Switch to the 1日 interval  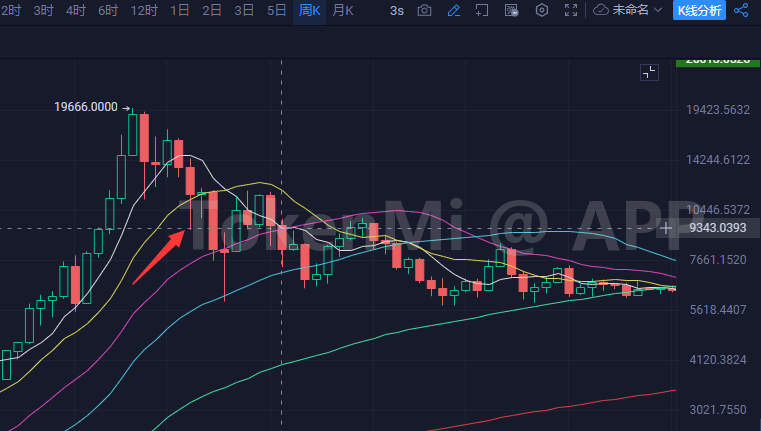click(x=180, y=10)
